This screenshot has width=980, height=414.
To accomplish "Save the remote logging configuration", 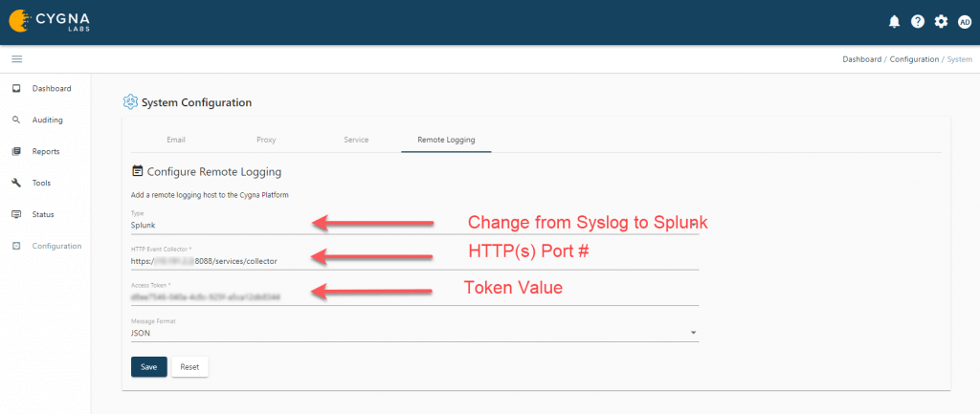I will pyautogui.click(x=148, y=366).
